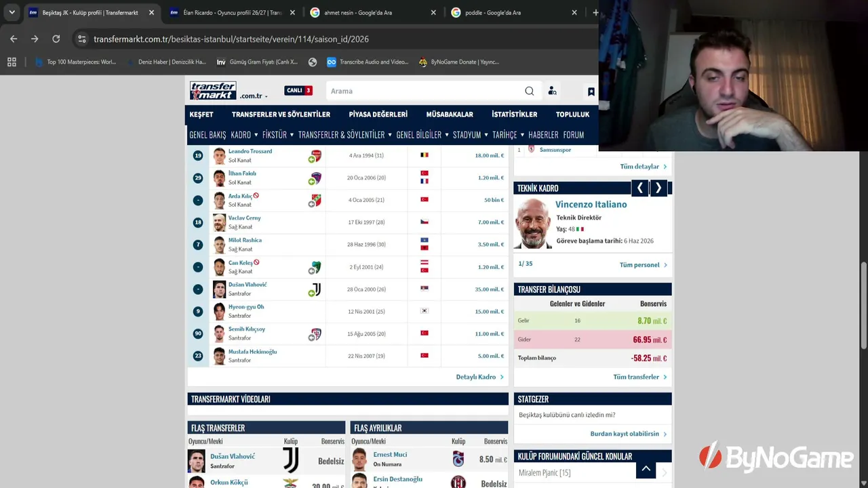Click the Juventus logo in Flaş Transferler

(x=290, y=461)
